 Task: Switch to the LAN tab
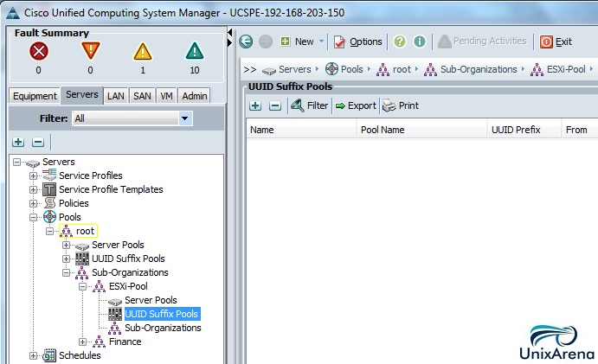116,96
